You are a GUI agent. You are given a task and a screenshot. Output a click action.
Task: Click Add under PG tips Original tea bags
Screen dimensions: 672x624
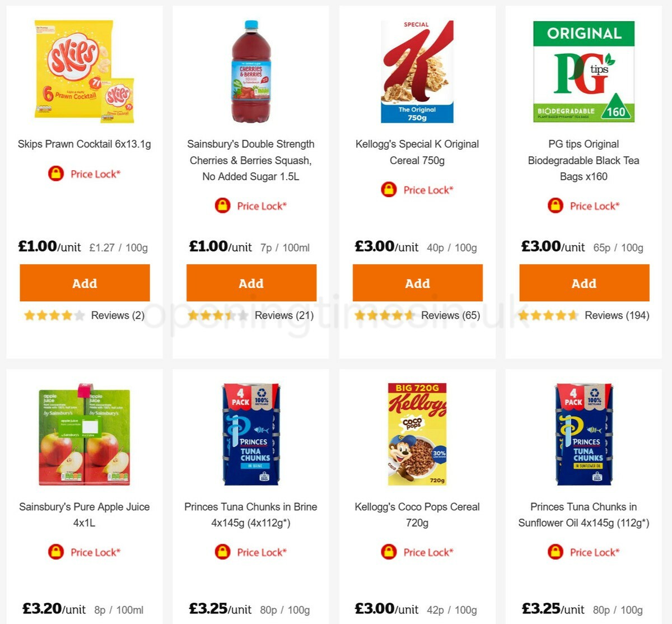click(x=584, y=283)
